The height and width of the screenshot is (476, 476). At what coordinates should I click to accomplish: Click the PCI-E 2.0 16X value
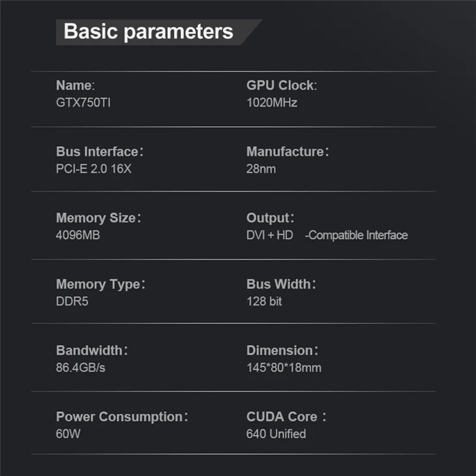[93, 169]
